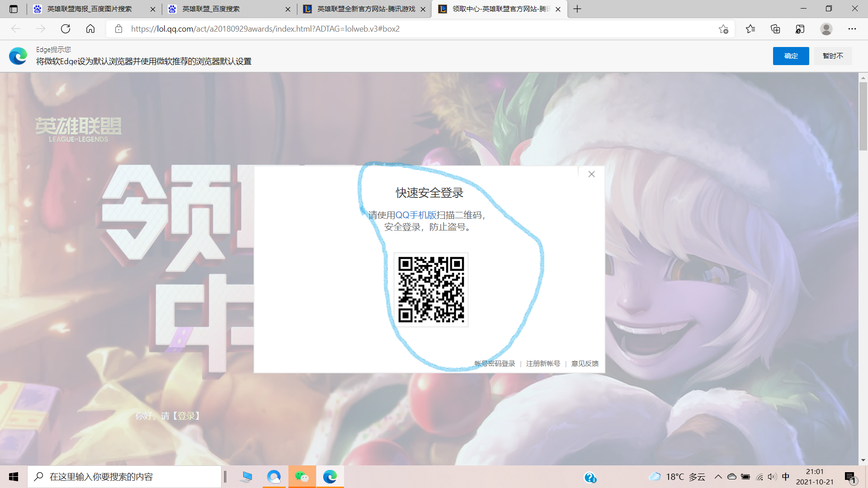
Task: Click the browser profile avatar icon
Action: [x=826, y=29]
